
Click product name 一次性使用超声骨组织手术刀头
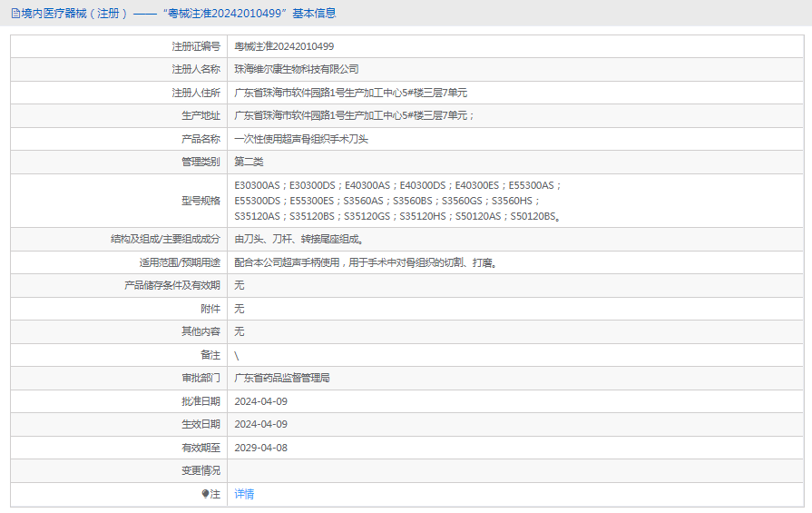[x=301, y=139]
